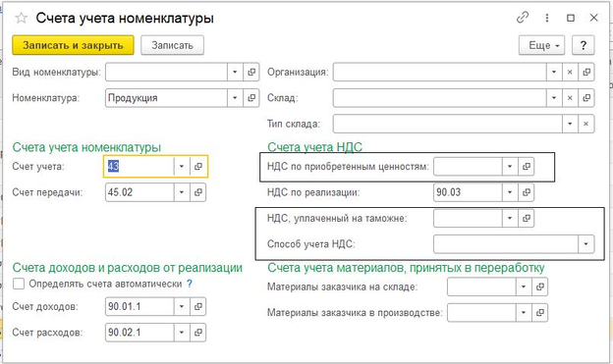The image size is (613, 364).
Task: Open the Вид номенклатуры record icon
Action: pyautogui.click(x=251, y=72)
